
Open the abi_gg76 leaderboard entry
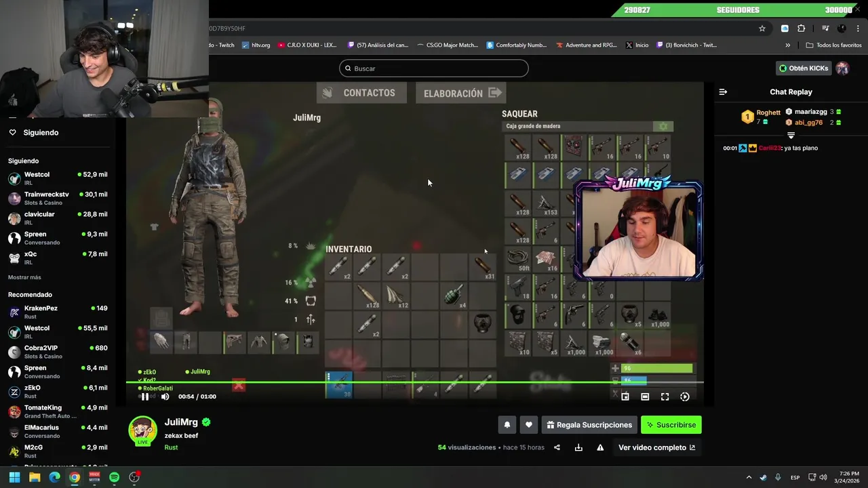tap(813, 123)
